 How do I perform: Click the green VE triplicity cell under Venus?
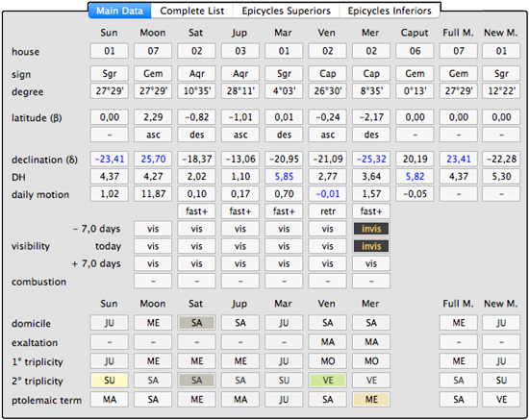coord(328,381)
